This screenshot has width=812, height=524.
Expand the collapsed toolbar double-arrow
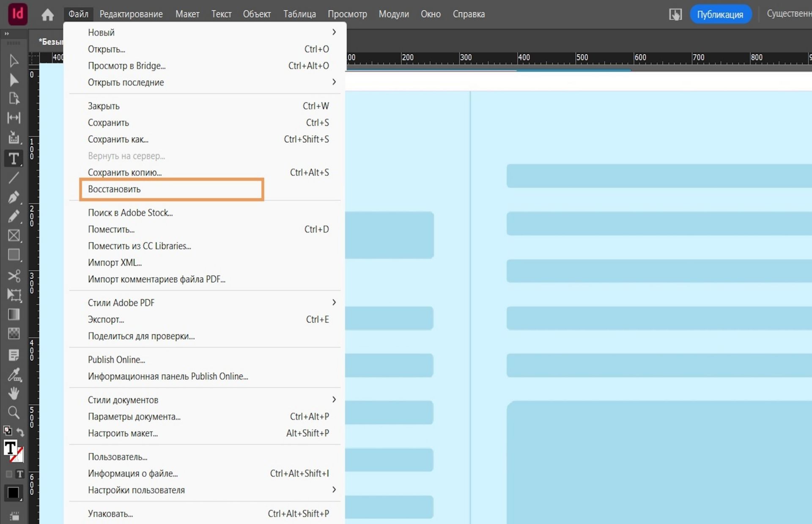(x=6, y=33)
